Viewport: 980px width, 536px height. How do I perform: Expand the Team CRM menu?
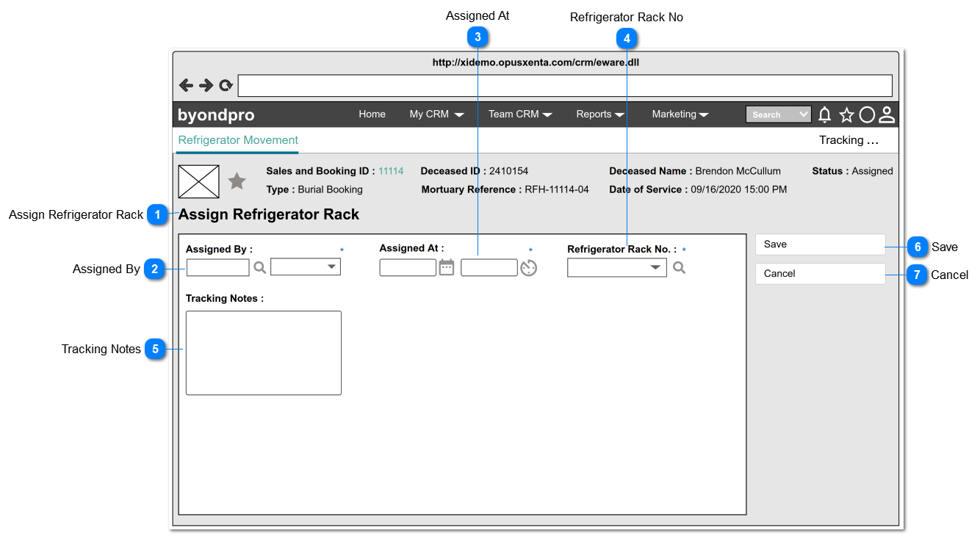tap(520, 115)
